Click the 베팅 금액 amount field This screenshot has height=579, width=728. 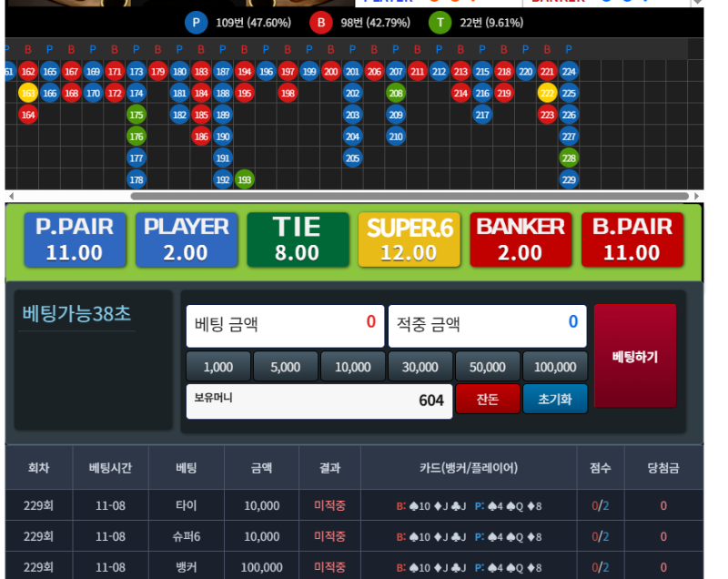pos(285,325)
